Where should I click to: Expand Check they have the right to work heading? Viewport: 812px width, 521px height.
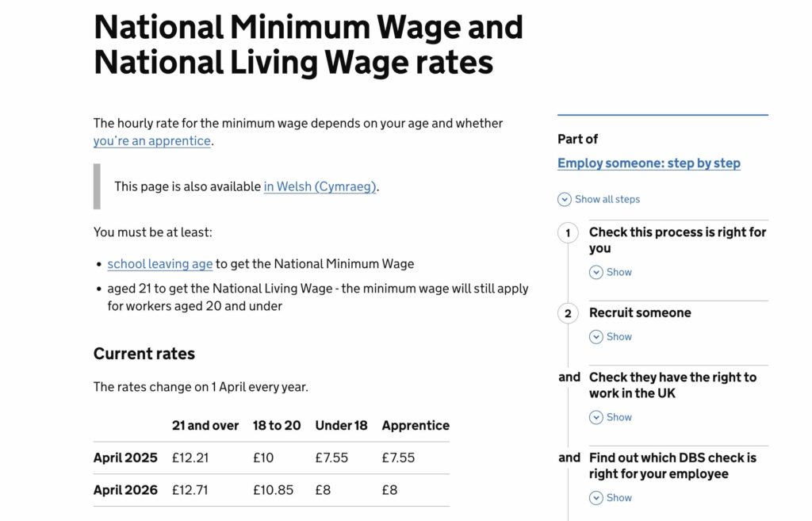pyautogui.click(x=672, y=385)
